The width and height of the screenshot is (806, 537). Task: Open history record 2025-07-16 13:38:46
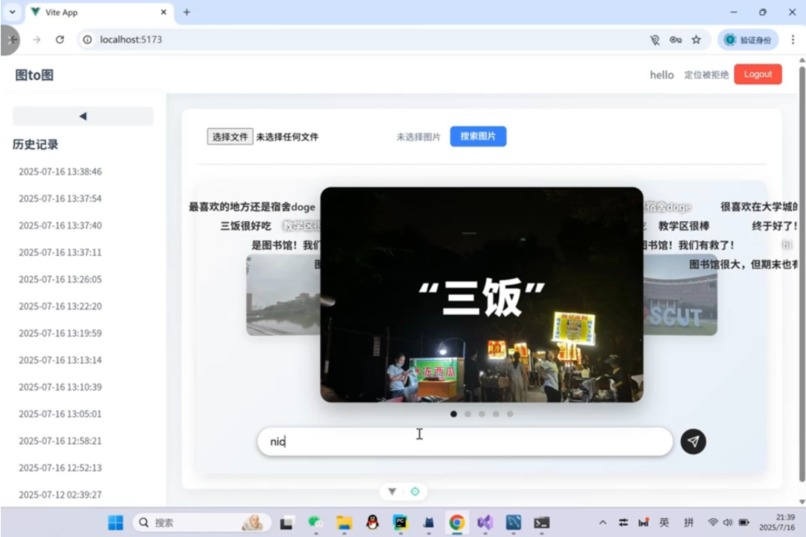point(60,172)
